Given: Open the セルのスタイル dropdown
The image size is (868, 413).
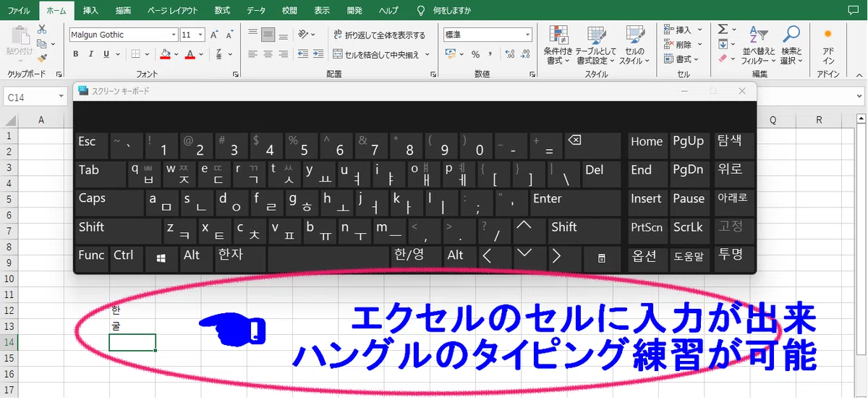Looking at the screenshot, I should (634, 44).
